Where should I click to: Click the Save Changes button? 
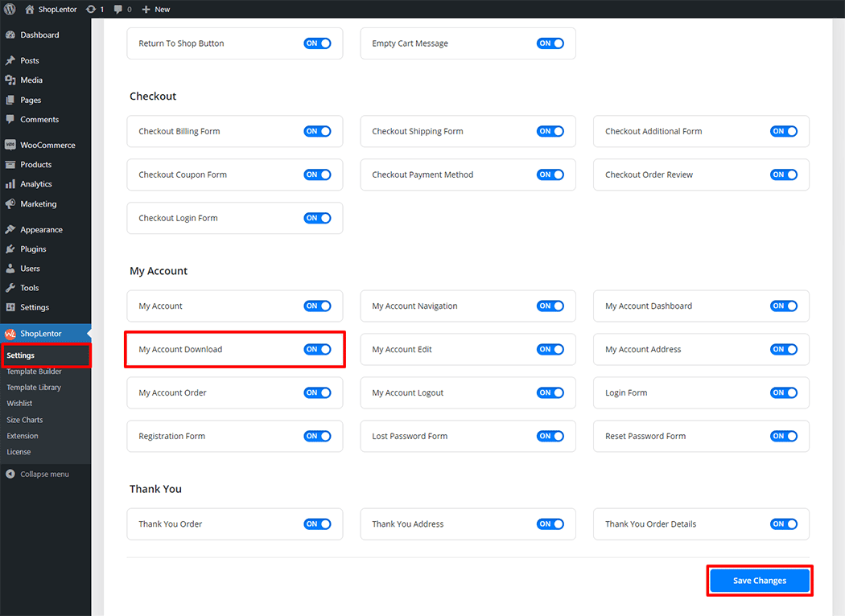click(x=759, y=581)
